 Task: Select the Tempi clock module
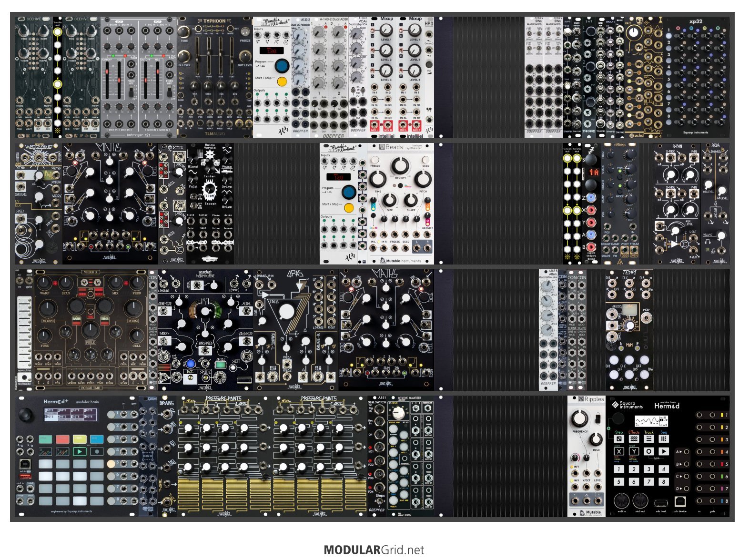[x=629, y=330]
